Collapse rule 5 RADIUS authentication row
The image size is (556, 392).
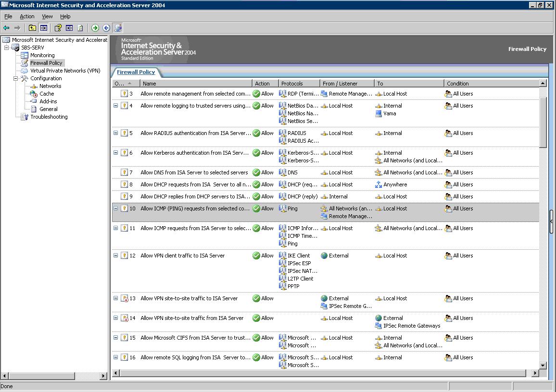point(115,133)
